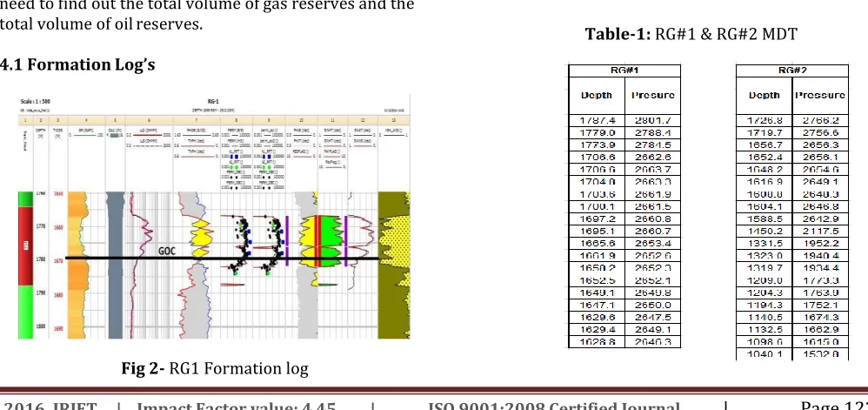Image resolution: width=868 pixels, height=410 pixels.
Task: Click depth cell '1779.0' in RG#1
Action: coord(597,132)
